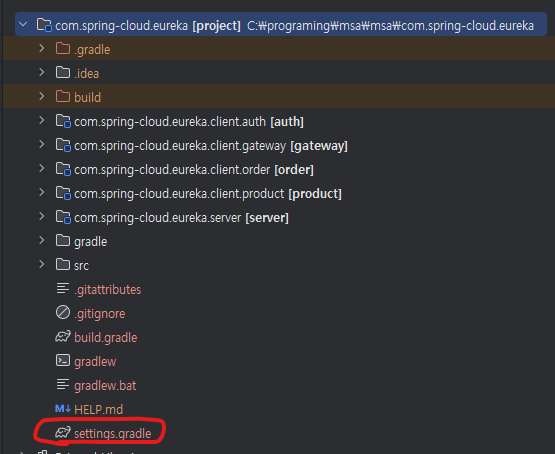This screenshot has height=454, width=555.
Task: Click the src folder icon
Action: 63,264
